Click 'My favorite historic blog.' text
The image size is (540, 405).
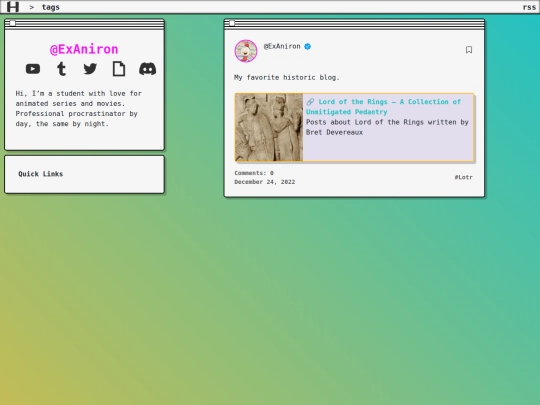click(x=287, y=77)
